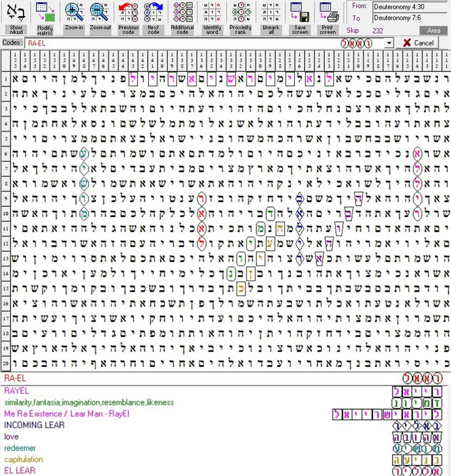The height and width of the screenshot is (476, 451).
Task: Cancel the code search
Action: (418, 43)
